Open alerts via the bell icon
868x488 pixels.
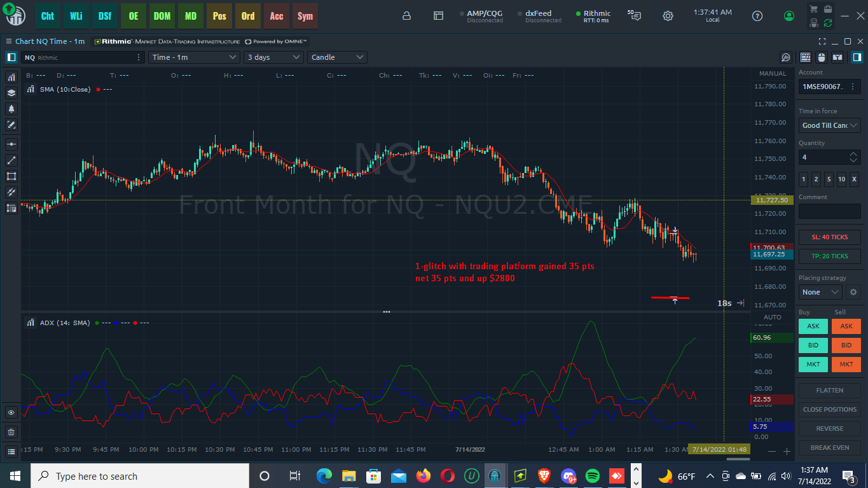click(11, 109)
